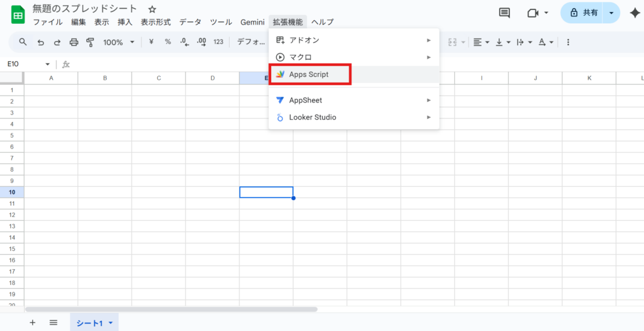
Task: Click the undo arrow icon
Action: (41, 42)
